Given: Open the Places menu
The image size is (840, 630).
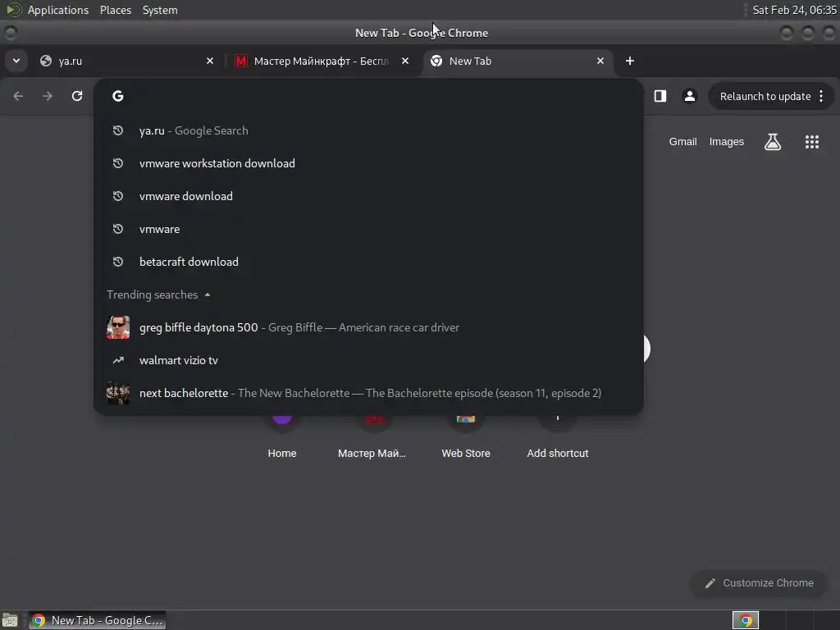Looking at the screenshot, I should coord(116,10).
